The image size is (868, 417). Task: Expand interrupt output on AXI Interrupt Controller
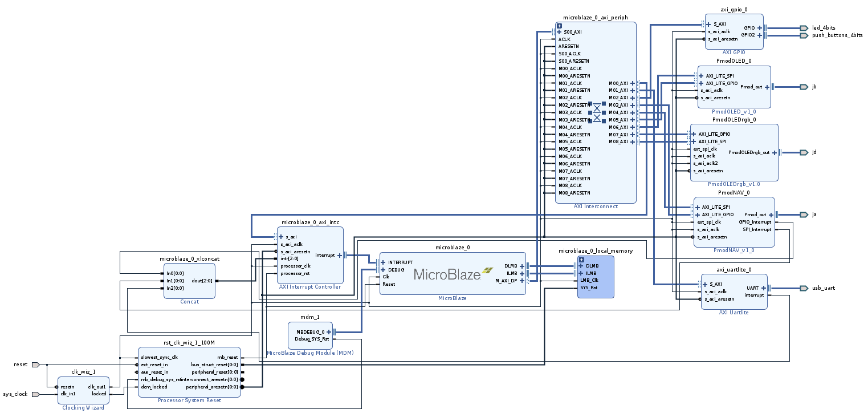click(340, 255)
